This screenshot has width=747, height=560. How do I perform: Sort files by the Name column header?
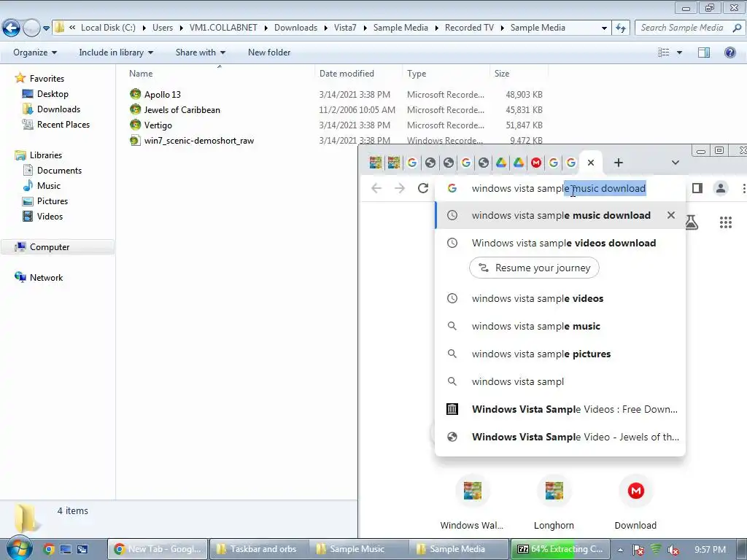point(141,74)
